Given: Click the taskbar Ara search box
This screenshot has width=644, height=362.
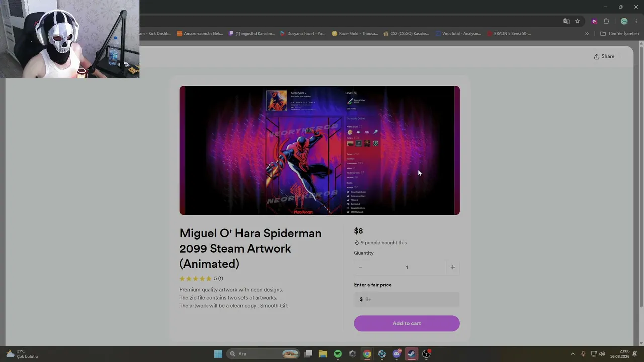Looking at the screenshot, I should [x=264, y=354].
